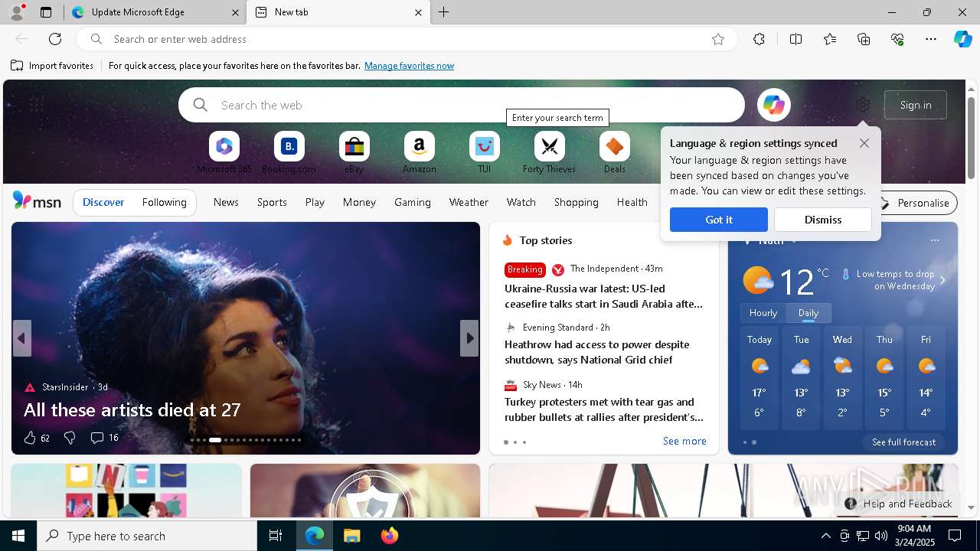Like the artists article thumbs up

[x=30, y=438]
